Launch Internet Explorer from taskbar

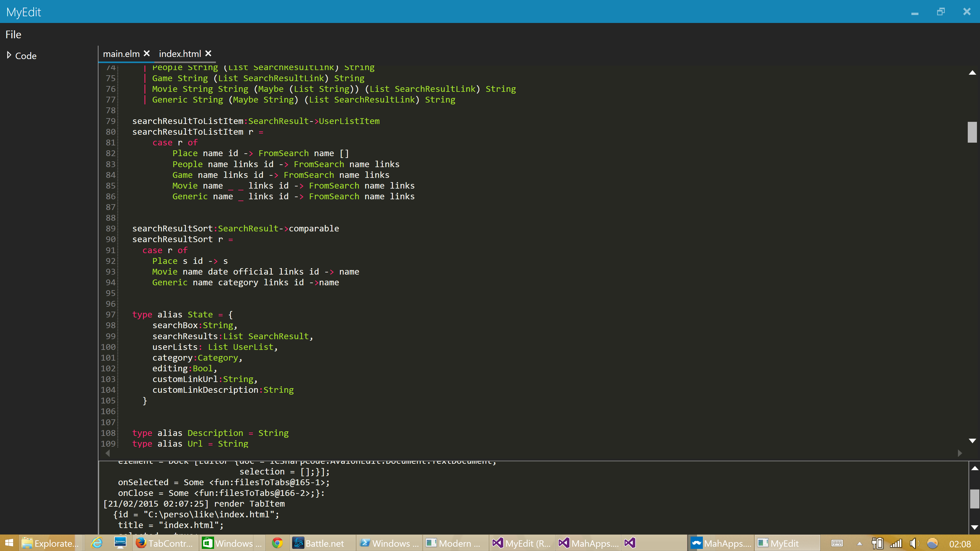point(97,543)
